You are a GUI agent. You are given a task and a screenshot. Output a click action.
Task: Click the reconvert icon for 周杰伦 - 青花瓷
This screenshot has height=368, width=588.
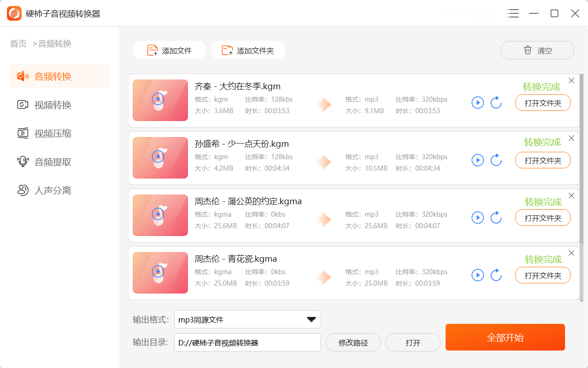[x=496, y=275]
